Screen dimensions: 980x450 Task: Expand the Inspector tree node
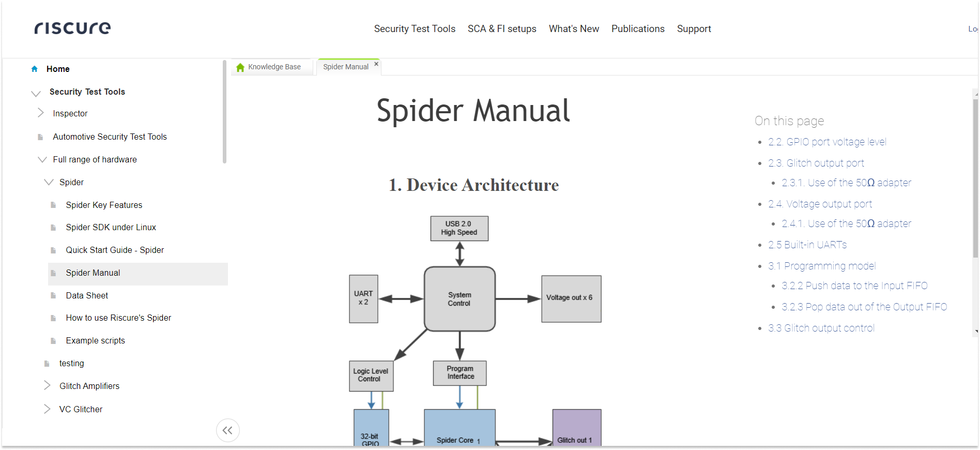pos(41,113)
